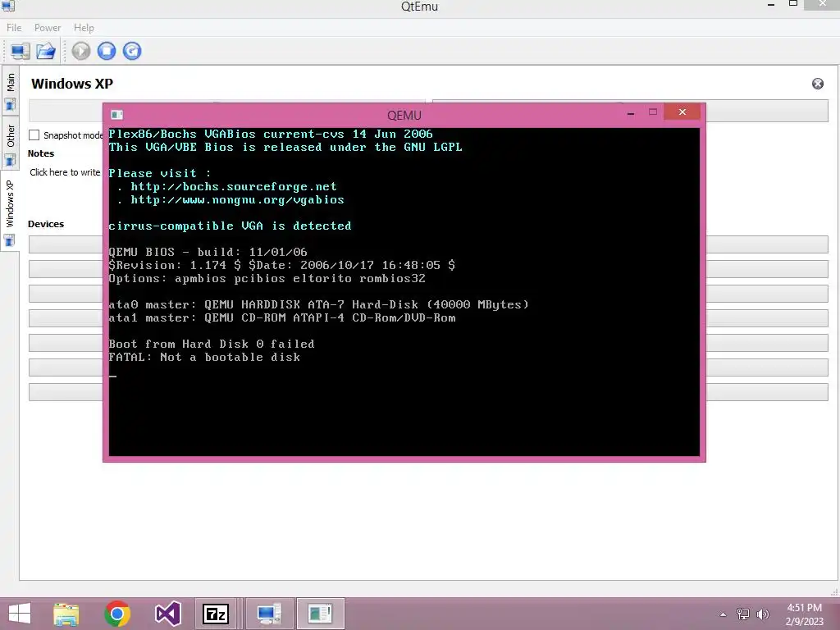
Task: Click the 'http://www.nongnu.org/vgabios' console text
Action: point(237,200)
